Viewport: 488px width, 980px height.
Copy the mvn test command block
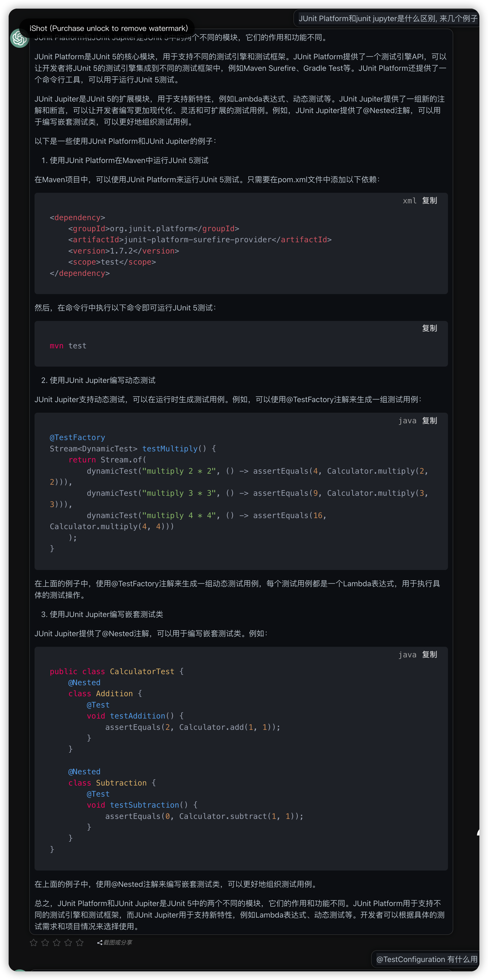(x=429, y=328)
